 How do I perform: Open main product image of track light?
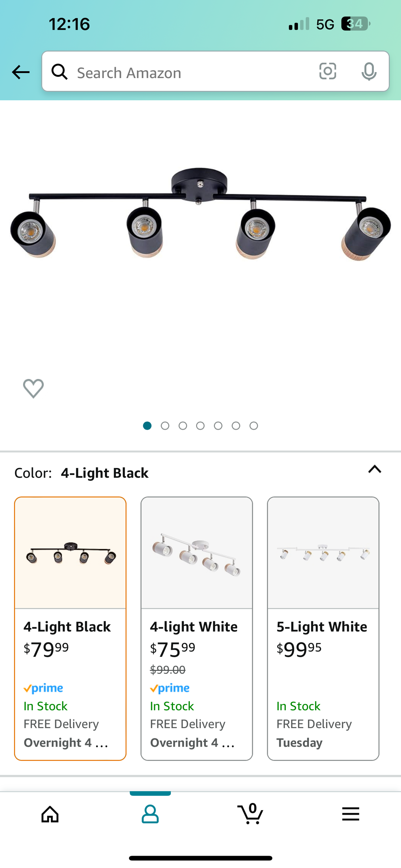200,216
